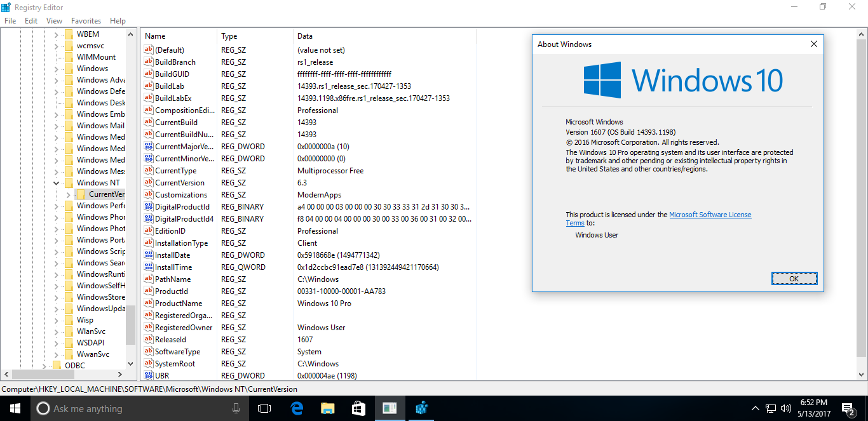
Task: Click the UBR DWORD value icon
Action: (149, 376)
